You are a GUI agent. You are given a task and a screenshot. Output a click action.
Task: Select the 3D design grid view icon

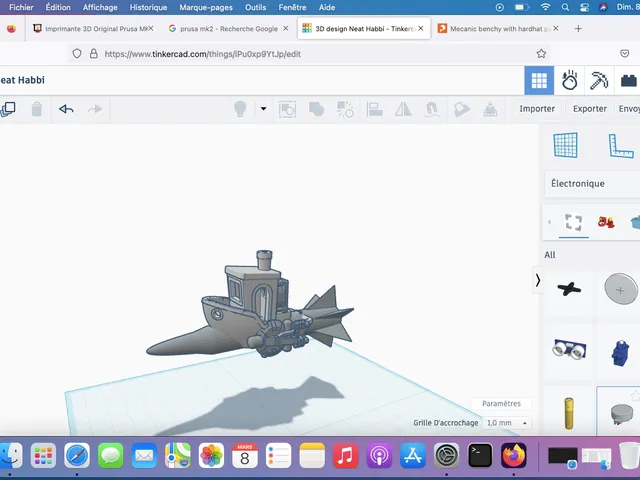pyautogui.click(x=539, y=80)
